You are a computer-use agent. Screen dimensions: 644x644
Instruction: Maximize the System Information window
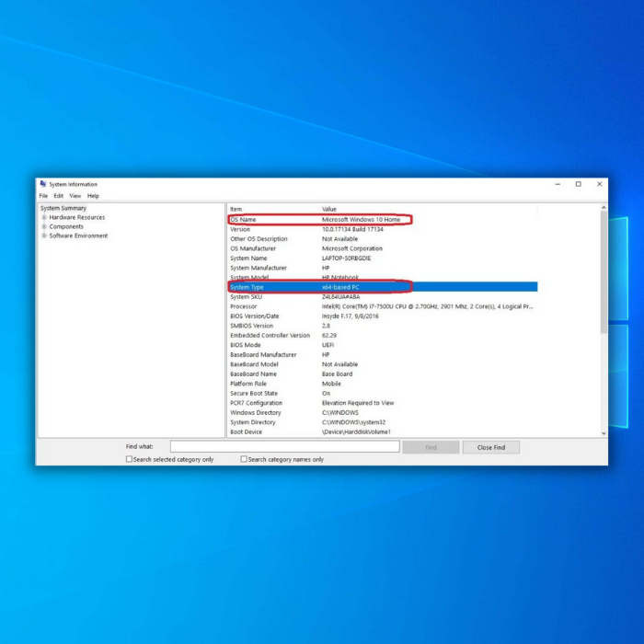coord(579,184)
